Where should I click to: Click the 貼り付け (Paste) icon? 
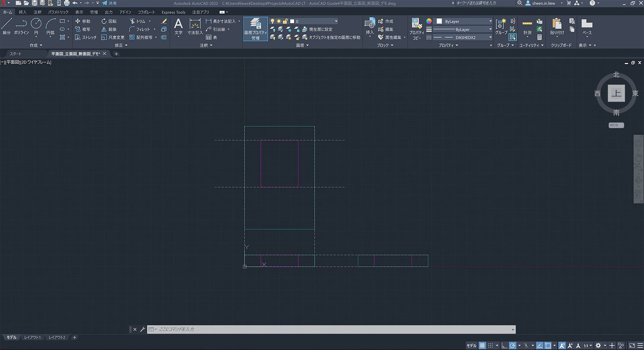click(557, 27)
